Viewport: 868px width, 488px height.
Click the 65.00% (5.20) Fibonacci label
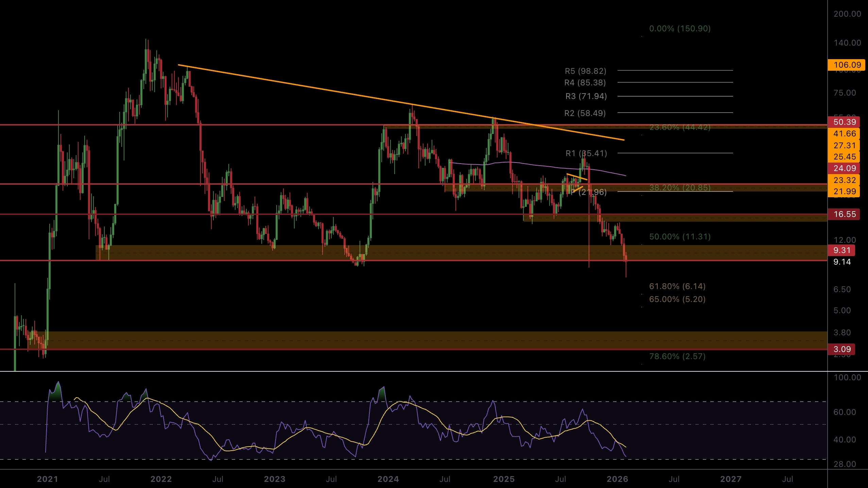(677, 299)
